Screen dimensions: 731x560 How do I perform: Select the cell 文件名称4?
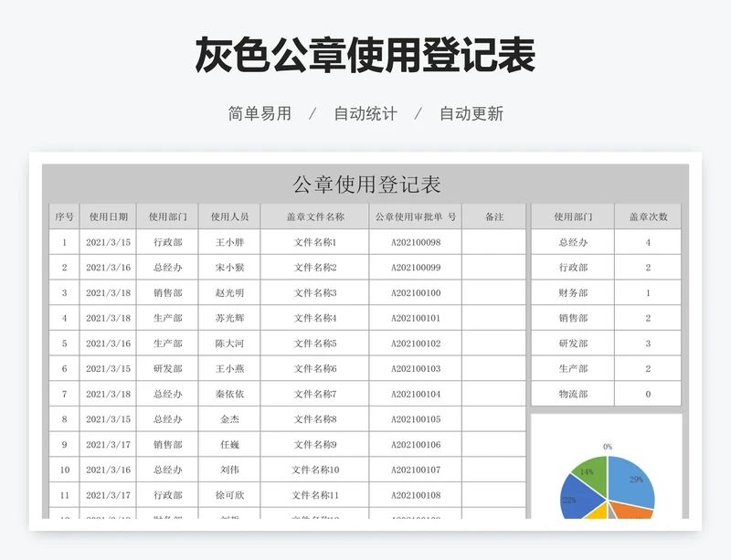point(315,318)
